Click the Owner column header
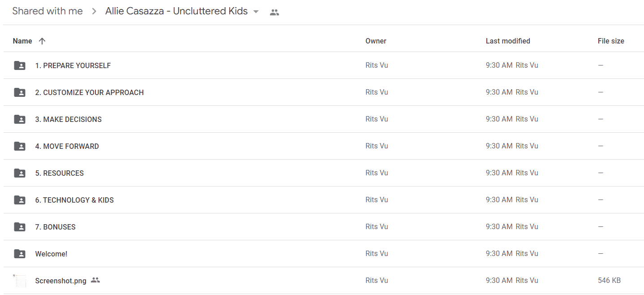Image resolution: width=644 pixels, height=295 pixels. point(376,41)
